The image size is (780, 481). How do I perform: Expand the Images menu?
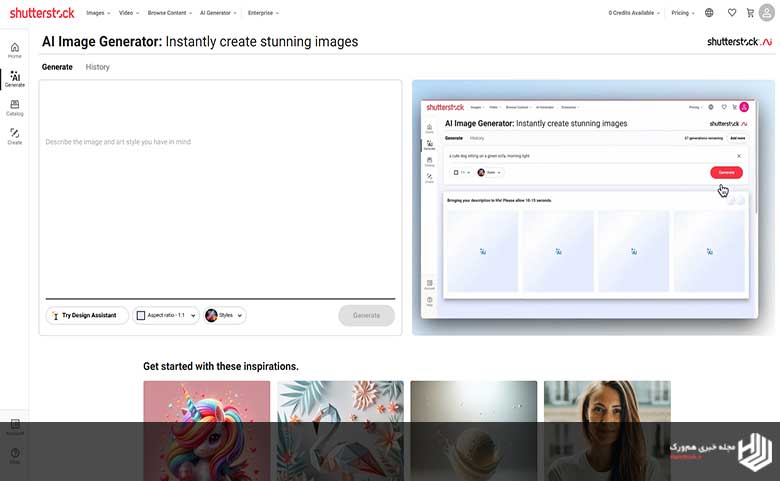pos(98,13)
